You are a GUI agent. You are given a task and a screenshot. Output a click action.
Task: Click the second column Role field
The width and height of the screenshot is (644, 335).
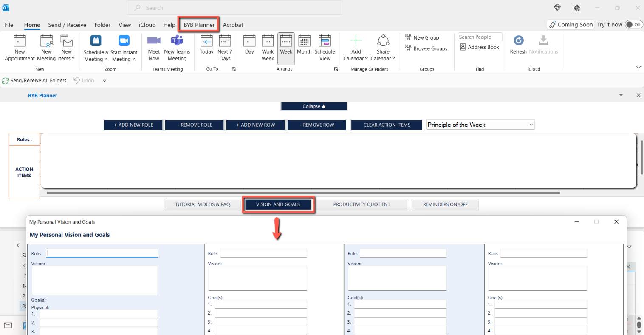[x=263, y=253]
